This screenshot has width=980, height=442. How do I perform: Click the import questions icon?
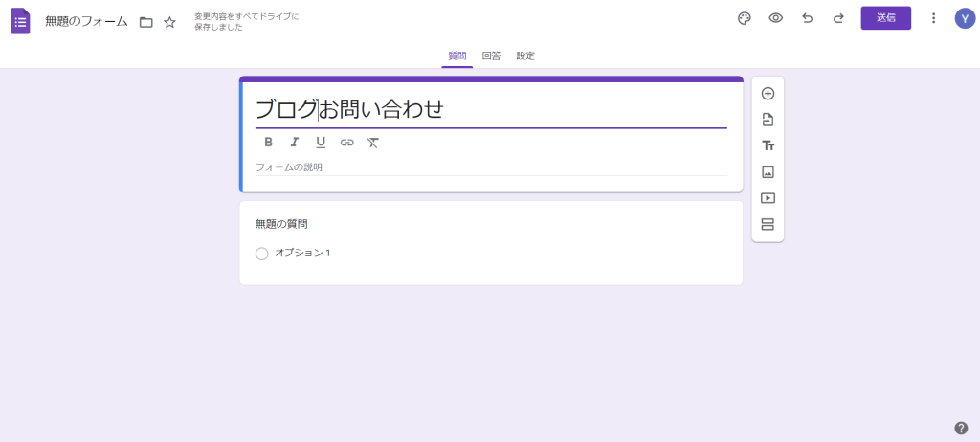point(768,120)
